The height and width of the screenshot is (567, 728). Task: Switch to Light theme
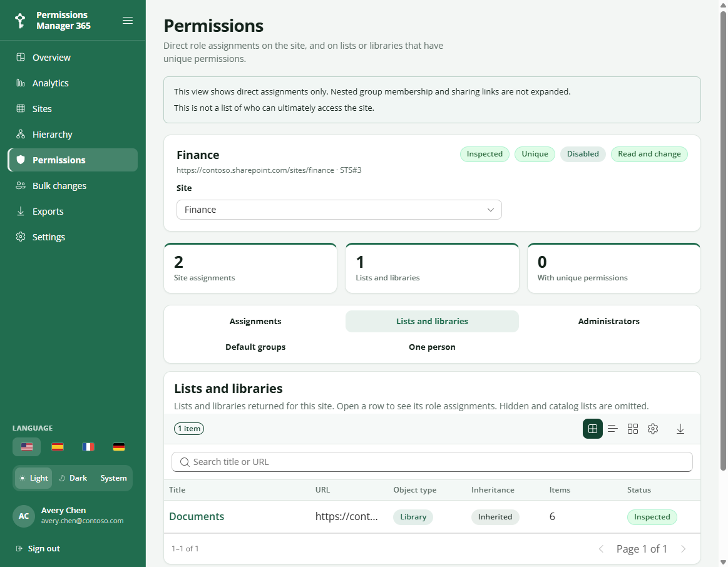coord(33,478)
